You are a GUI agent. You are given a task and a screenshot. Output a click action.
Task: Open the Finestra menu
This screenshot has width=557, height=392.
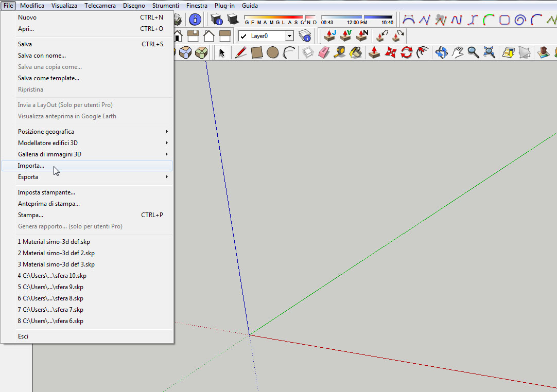[197, 5]
